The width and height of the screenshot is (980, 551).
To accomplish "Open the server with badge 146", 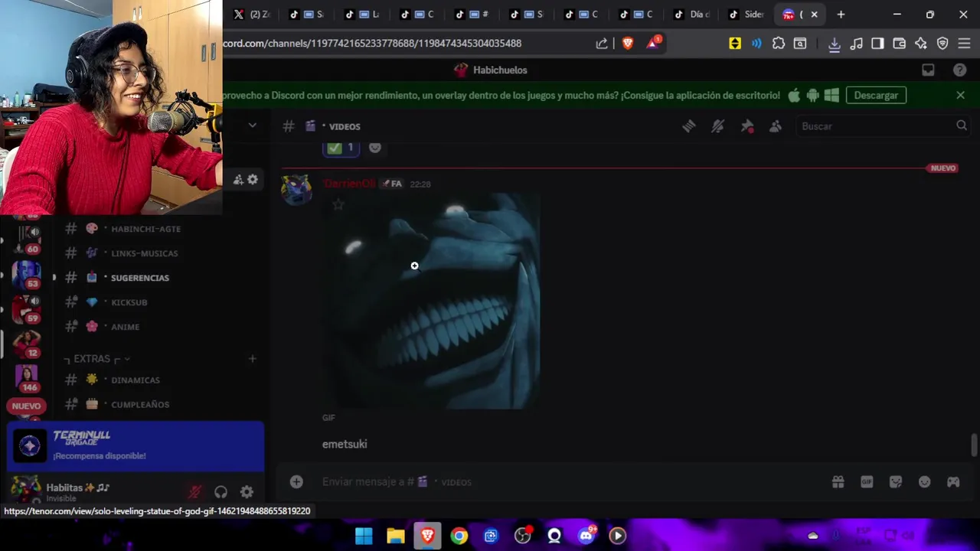I will 27,378.
